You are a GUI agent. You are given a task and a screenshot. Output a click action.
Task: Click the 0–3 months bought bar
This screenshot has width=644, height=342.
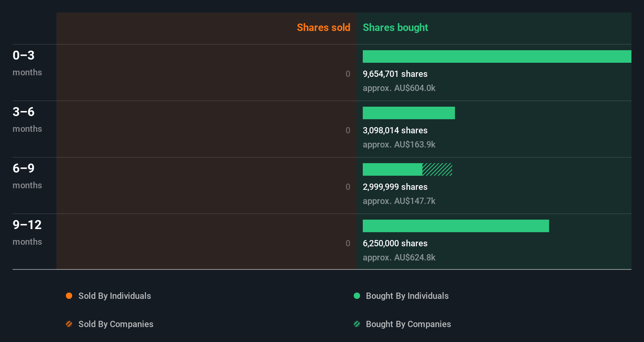click(x=497, y=56)
